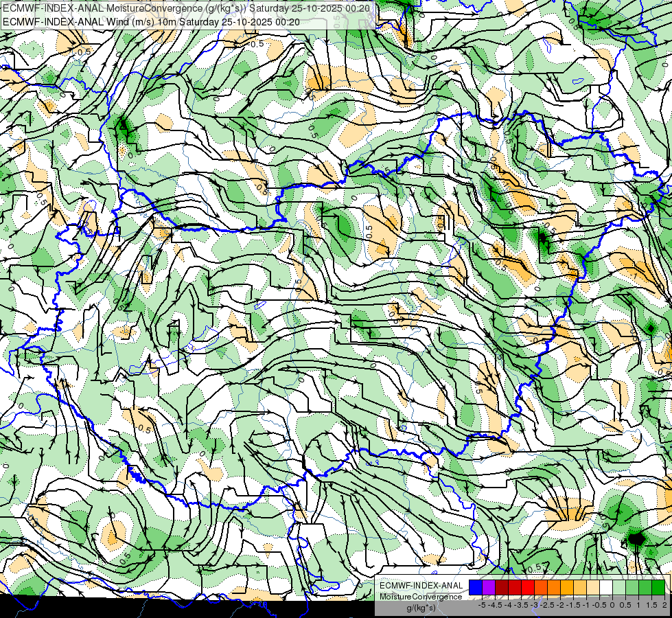Click the white legend swatch
Image resolution: width=672 pixels, height=618 pixels.
606,587
